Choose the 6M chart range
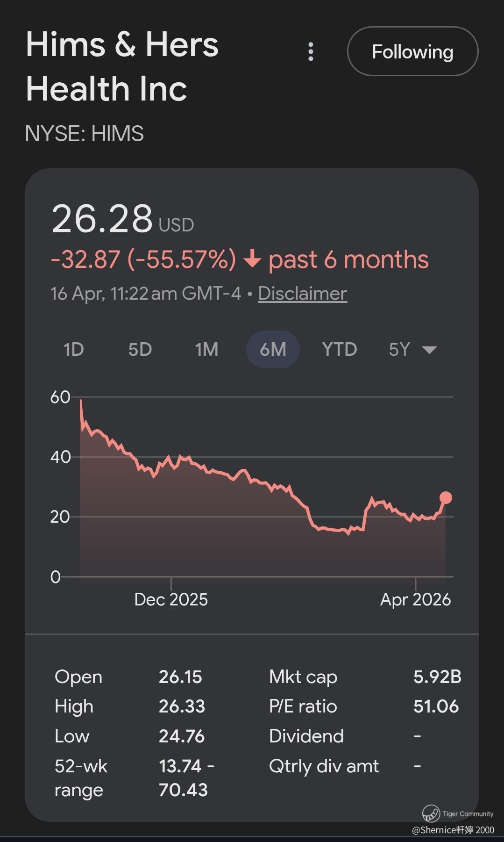This screenshot has height=842, width=504. tap(273, 349)
